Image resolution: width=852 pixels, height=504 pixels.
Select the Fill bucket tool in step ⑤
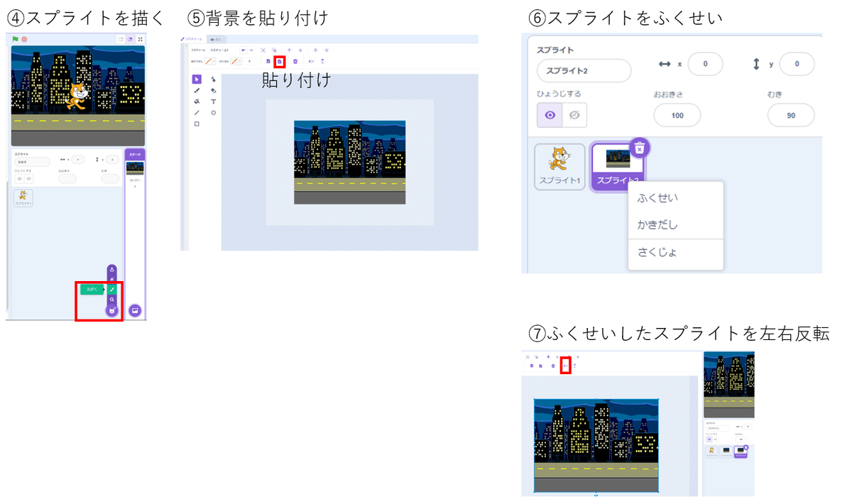197,102
